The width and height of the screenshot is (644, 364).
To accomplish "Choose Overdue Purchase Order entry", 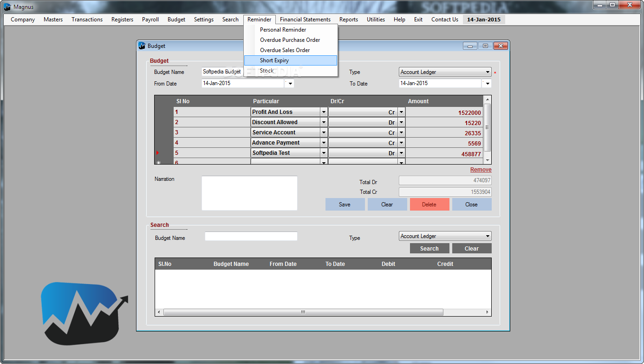I will [x=291, y=40].
